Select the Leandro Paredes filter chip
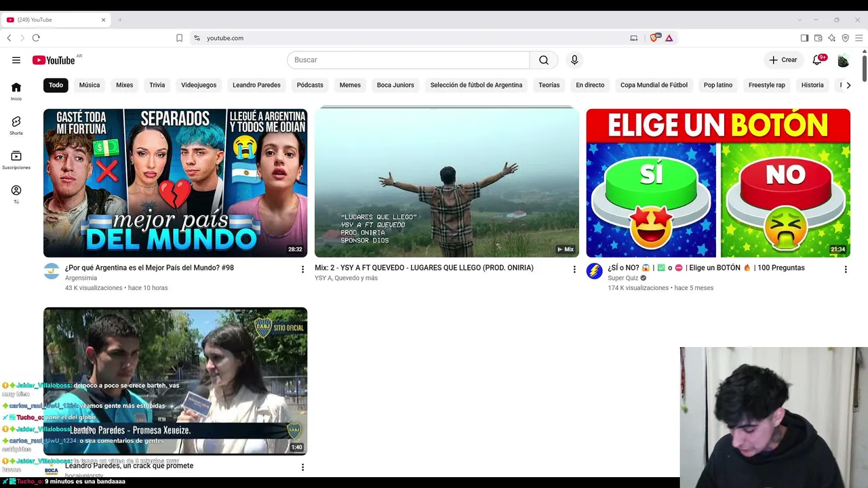Screen dimensions: 868x488 pyautogui.click(x=256, y=85)
